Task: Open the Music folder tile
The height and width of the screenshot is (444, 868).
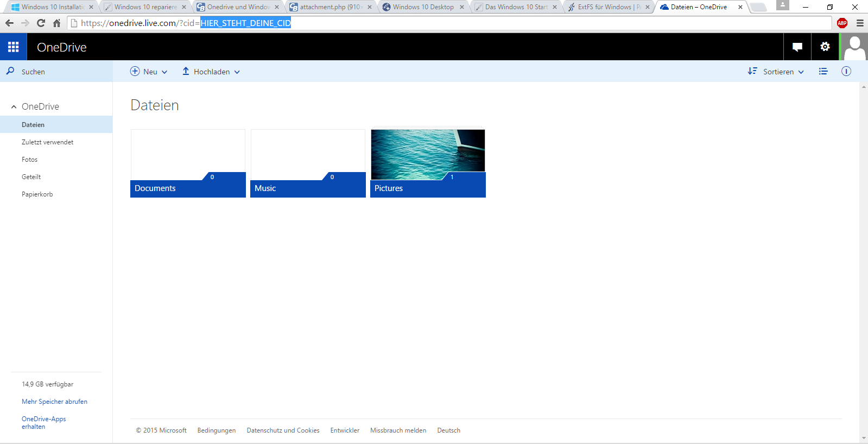Action: [x=308, y=163]
